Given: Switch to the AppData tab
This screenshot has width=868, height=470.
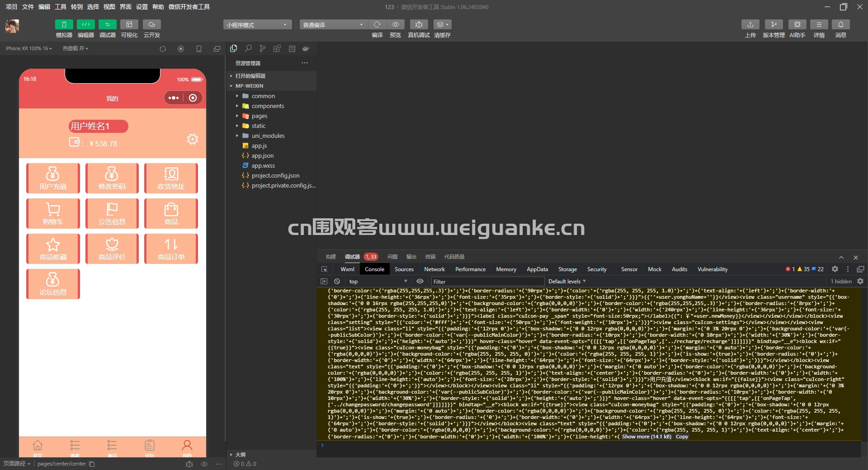Looking at the screenshot, I should point(537,269).
